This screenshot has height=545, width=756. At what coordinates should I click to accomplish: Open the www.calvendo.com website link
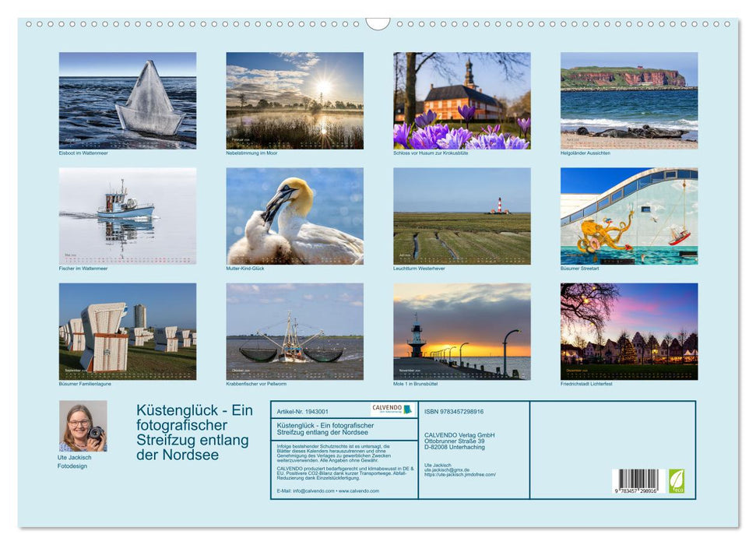click(x=358, y=490)
